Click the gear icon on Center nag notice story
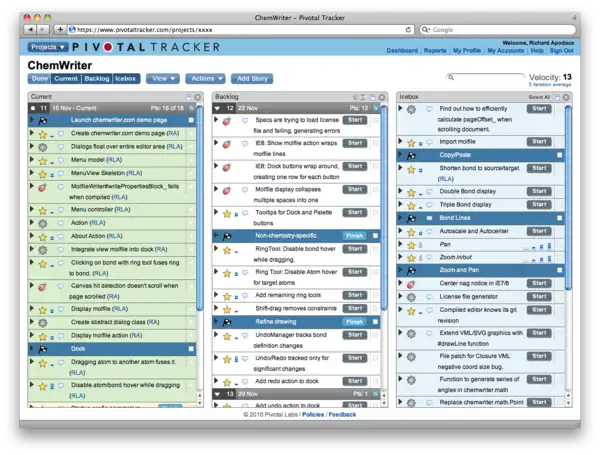Image resolution: width=600 pixels, height=455 pixels. [x=411, y=285]
